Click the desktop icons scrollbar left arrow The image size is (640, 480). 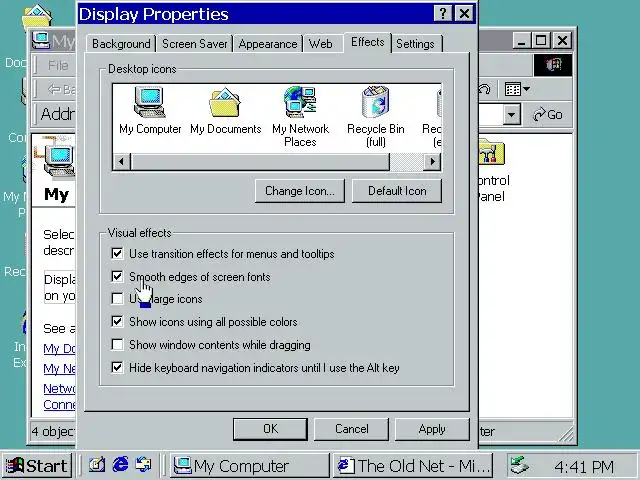click(122, 162)
